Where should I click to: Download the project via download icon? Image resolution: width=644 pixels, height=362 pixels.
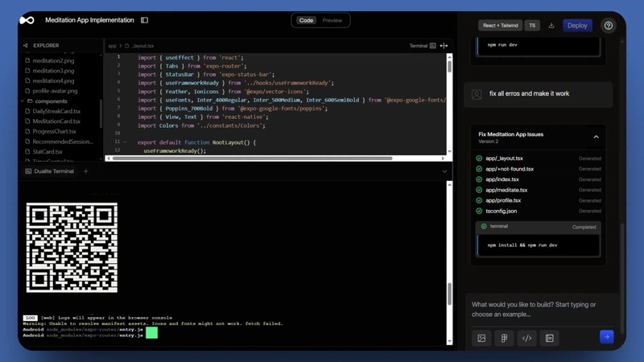[x=551, y=26]
